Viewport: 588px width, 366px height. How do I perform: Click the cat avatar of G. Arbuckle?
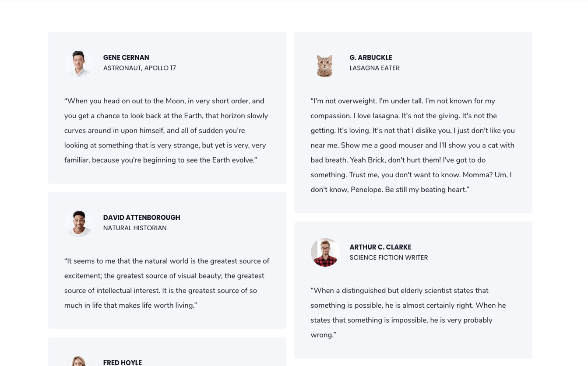(325, 63)
